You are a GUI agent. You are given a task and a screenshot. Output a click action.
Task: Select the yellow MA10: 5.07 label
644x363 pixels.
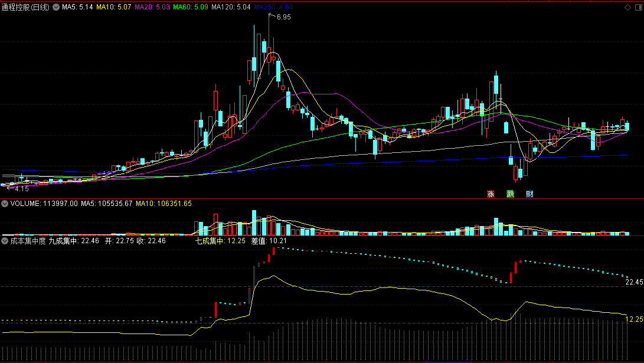114,7
